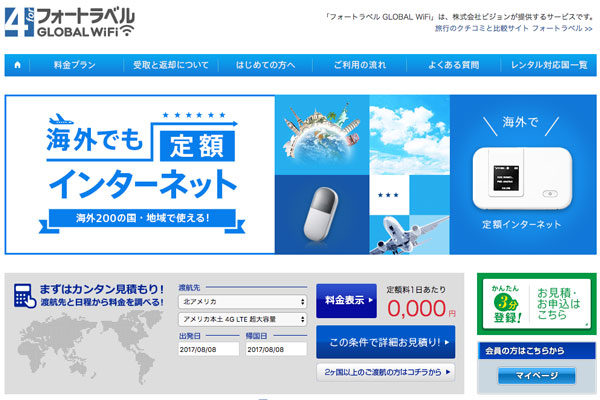Click the airplane photo tile in banner
The image size is (600, 400).
click(409, 234)
